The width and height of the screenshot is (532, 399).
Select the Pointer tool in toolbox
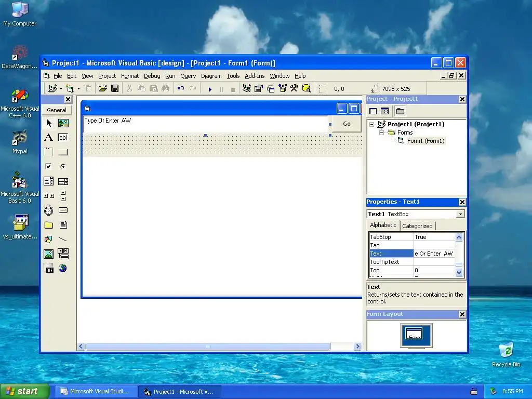point(49,123)
